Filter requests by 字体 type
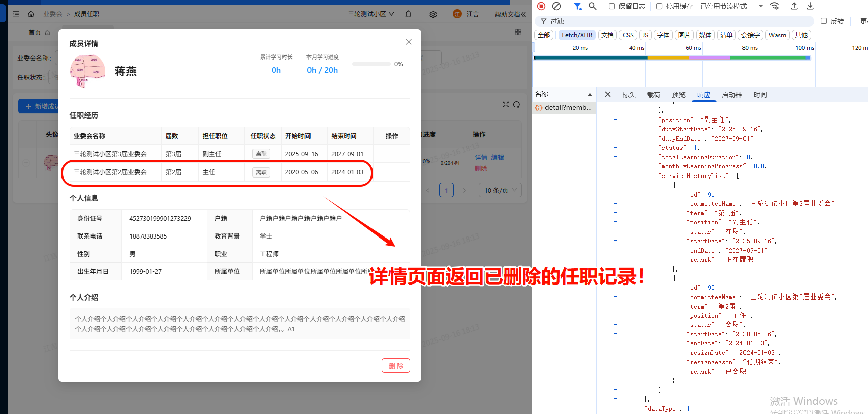The width and height of the screenshot is (868, 414). pos(663,35)
